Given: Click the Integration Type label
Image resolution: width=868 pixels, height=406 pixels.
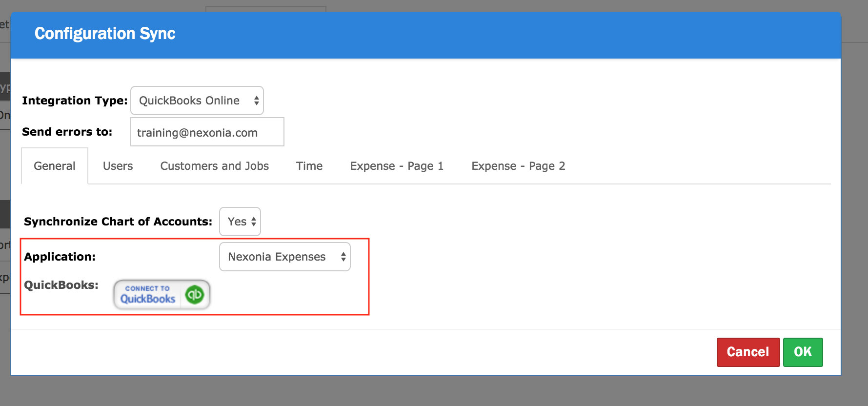Looking at the screenshot, I should 75,101.
